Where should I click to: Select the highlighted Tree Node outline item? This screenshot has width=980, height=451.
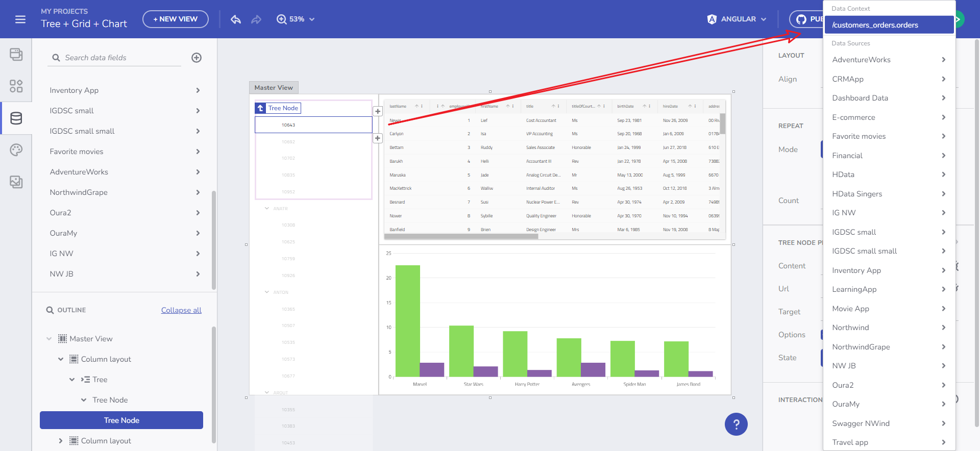tap(121, 420)
